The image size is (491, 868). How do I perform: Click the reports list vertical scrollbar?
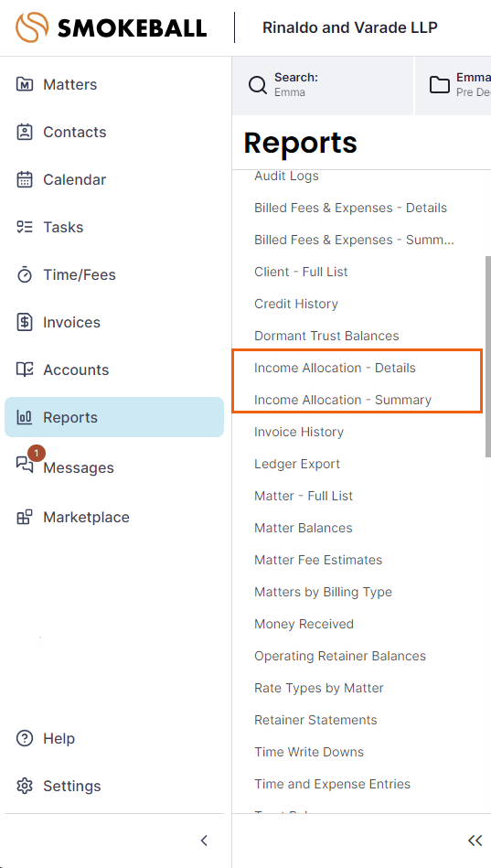(x=487, y=356)
